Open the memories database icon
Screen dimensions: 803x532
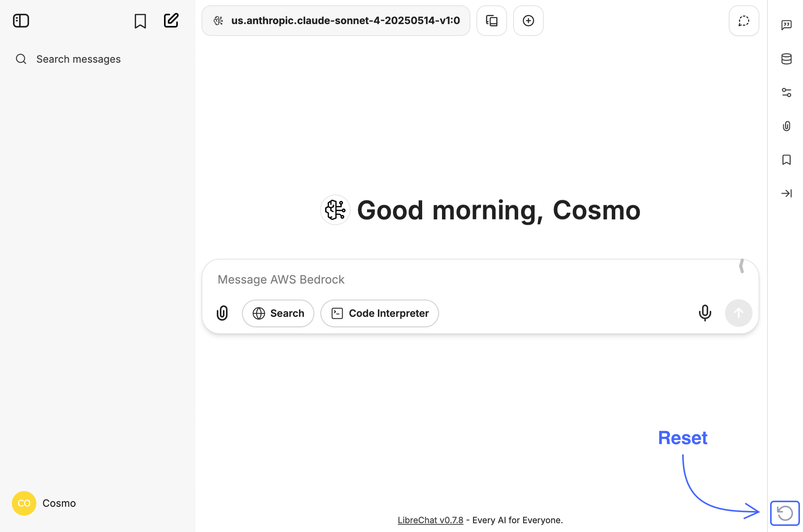pos(786,59)
